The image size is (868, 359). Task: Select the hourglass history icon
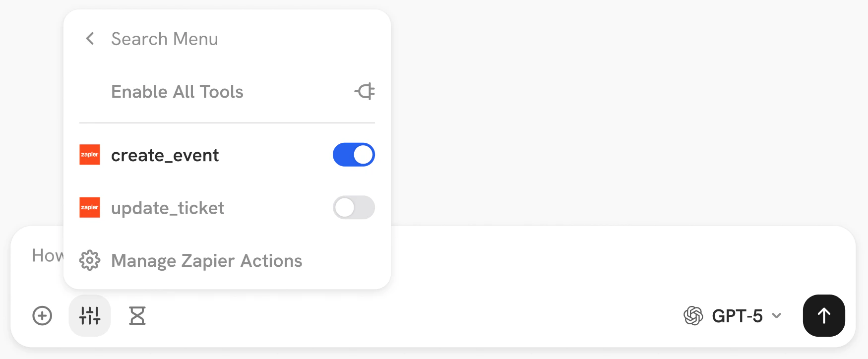pos(137,316)
